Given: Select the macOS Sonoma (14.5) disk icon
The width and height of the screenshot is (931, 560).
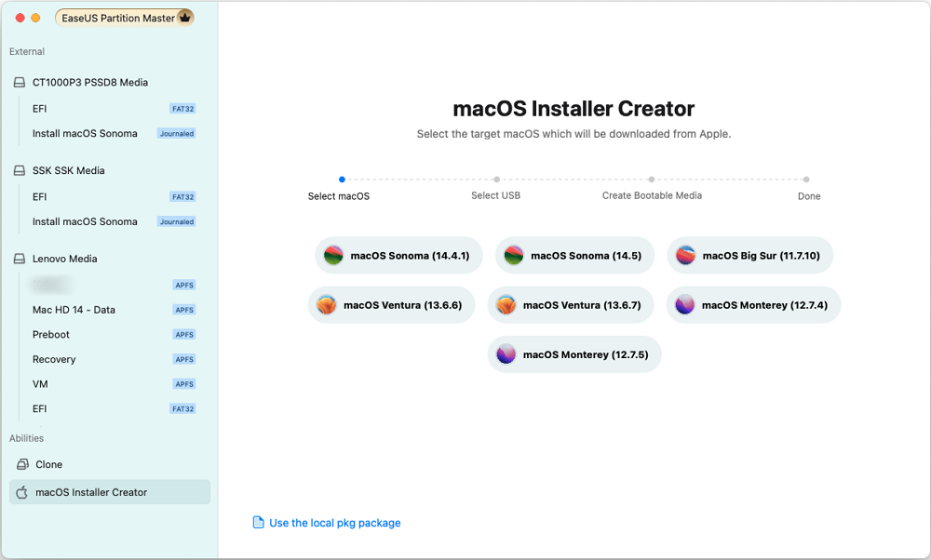Looking at the screenshot, I should tap(513, 255).
